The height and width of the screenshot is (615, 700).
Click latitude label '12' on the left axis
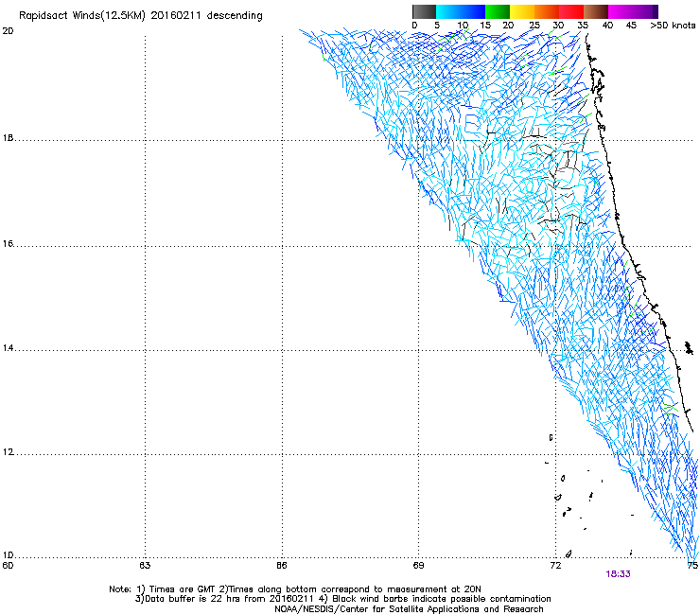coord(8,452)
